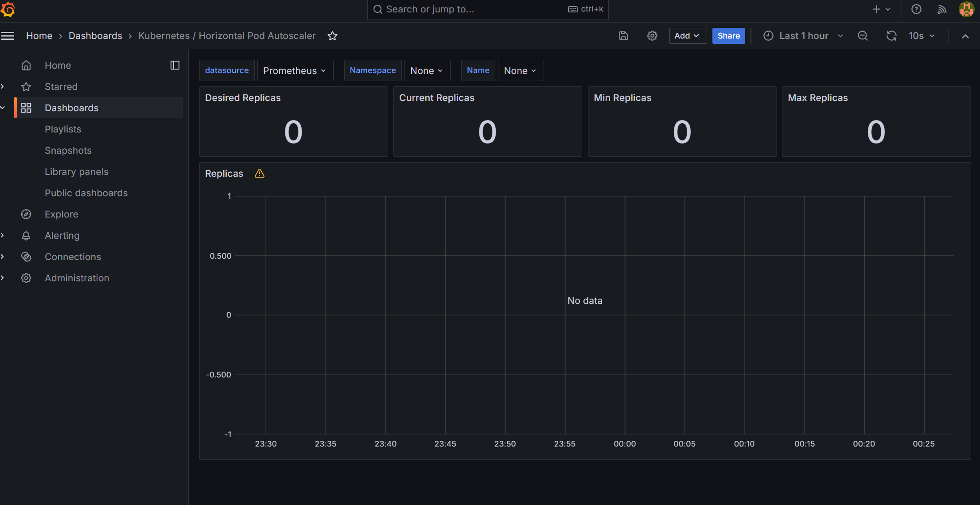Open dashboard settings gear icon

652,36
